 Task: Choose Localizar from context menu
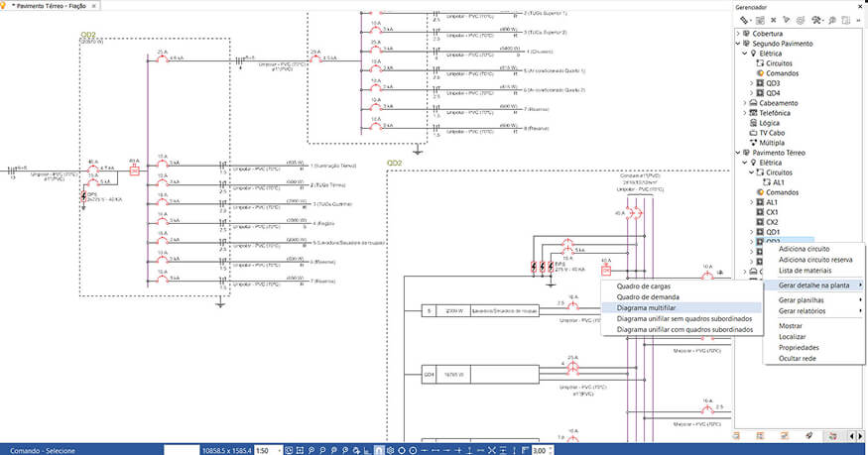click(793, 337)
